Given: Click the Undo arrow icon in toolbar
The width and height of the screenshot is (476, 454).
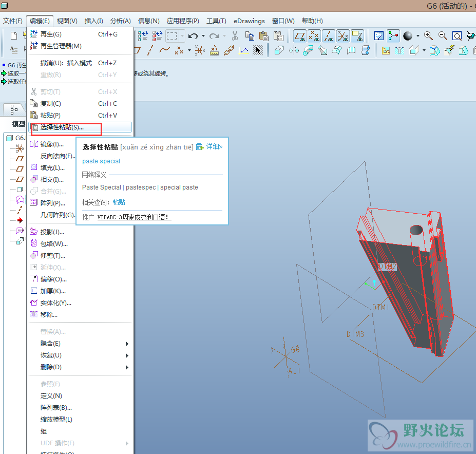Looking at the screenshot, I should (x=193, y=36).
